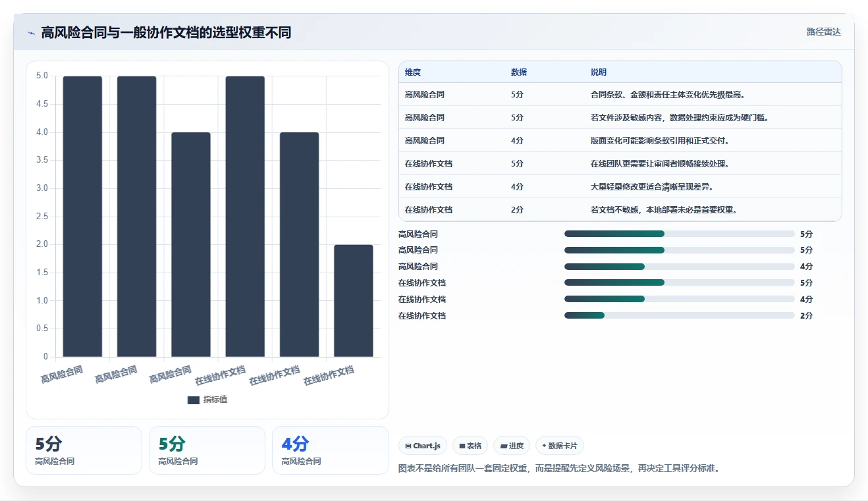The width and height of the screenshot is (868, 501).
Task: Click the 说明 column header
Action: 599,72
